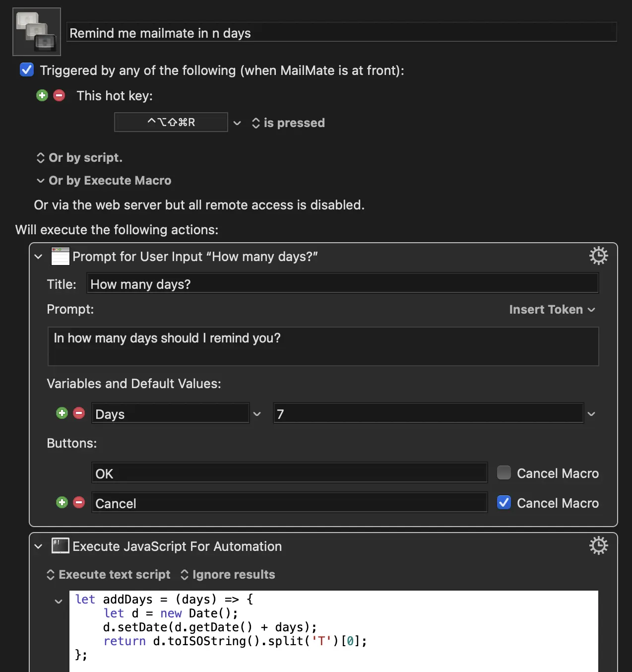Open the 'is pressed' popup menu
The width and height of the screenshot is (632, 672).
(288, 123)
